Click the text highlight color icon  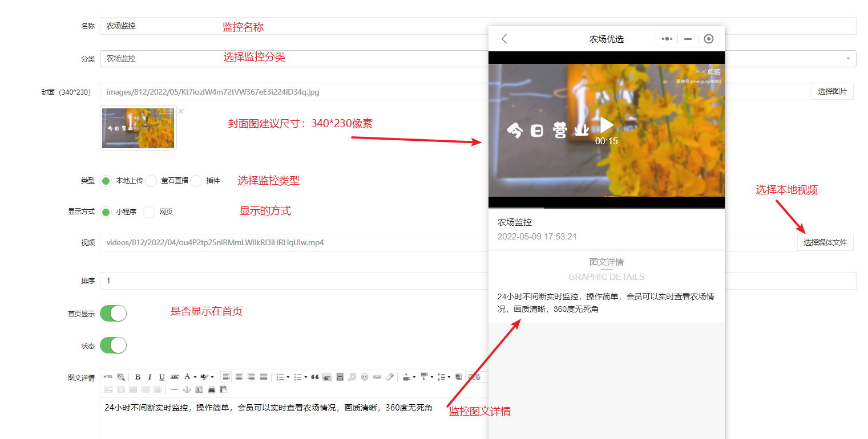204,377
